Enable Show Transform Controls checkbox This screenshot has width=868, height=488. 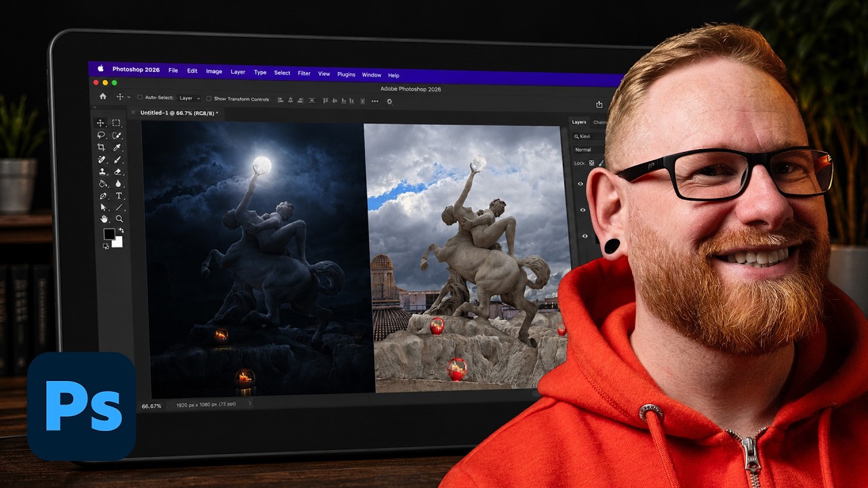coord(209,98)
